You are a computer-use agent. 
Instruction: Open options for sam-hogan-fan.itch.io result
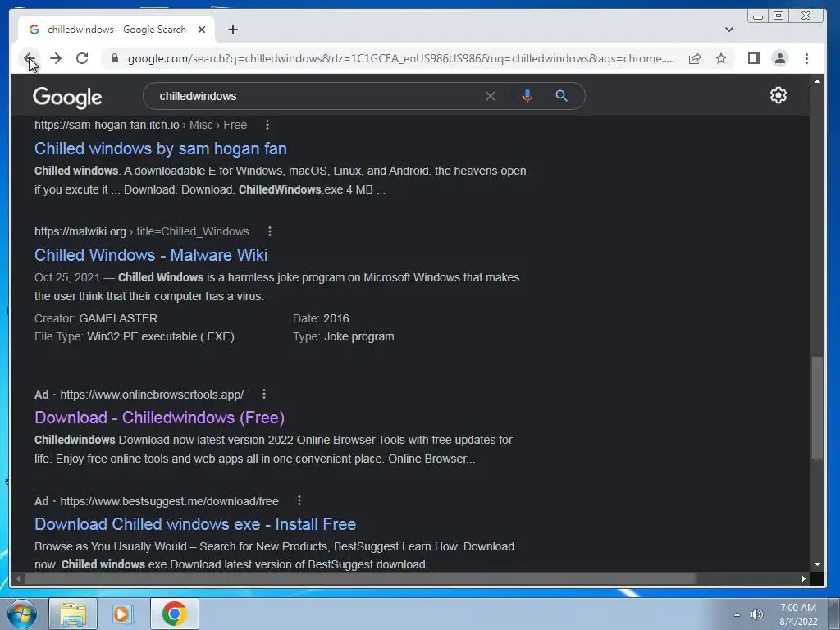tap(267, 125)
